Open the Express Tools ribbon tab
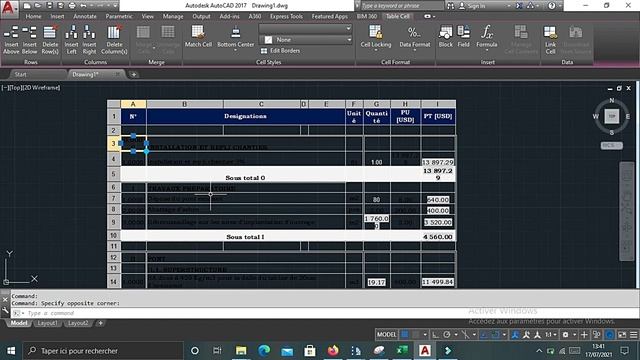Viewport: 640px width, 360px height. point(286,16)
